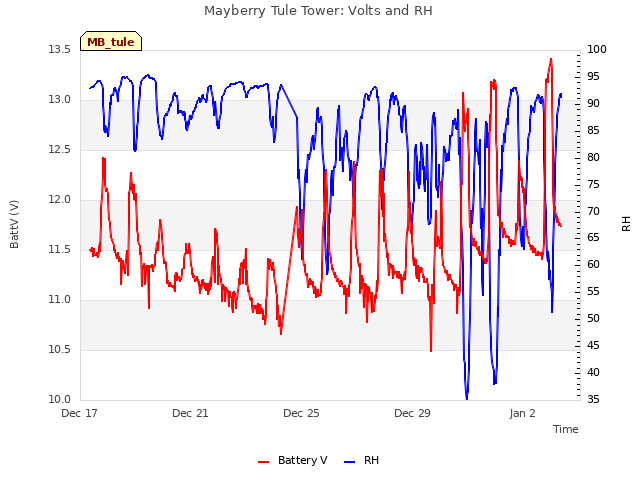Click the 12.5 left axis value
The width and height of the screenshot is (640, 480).
click(60, 149)
